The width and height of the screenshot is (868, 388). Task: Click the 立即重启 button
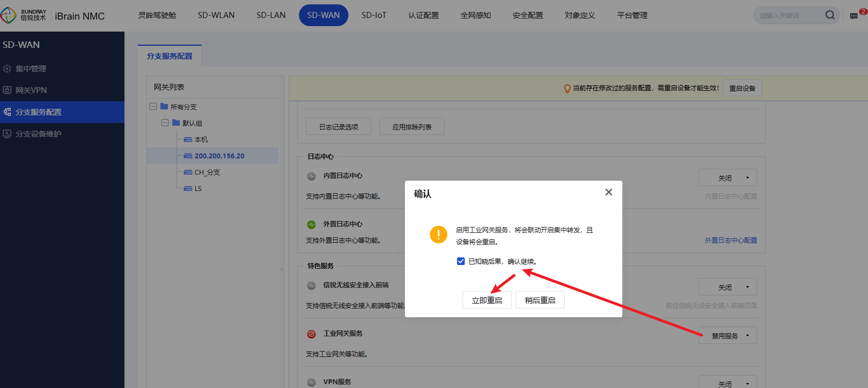point(486,300)
